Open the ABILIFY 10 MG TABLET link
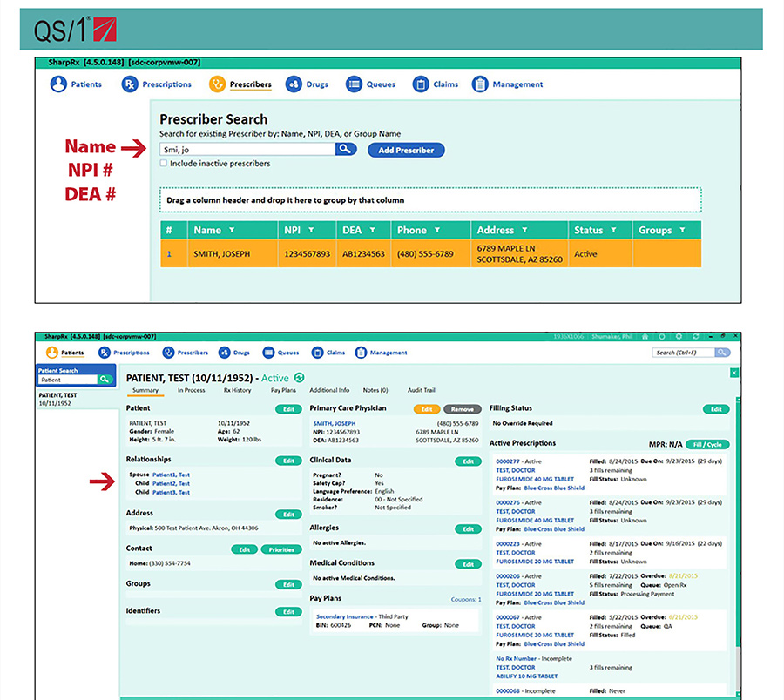The height and width of the screenshot is (700, 784). coord(526,676)
